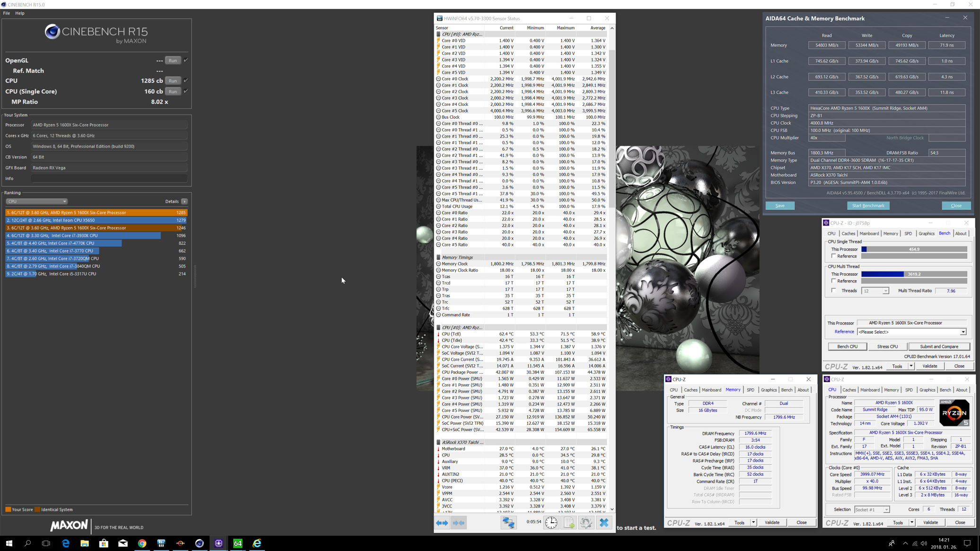Viewport: 980px width, 551px height.
Task: Toggle the OpenGL test checkbox in Cinebench
Action: (x=185, y=60)
